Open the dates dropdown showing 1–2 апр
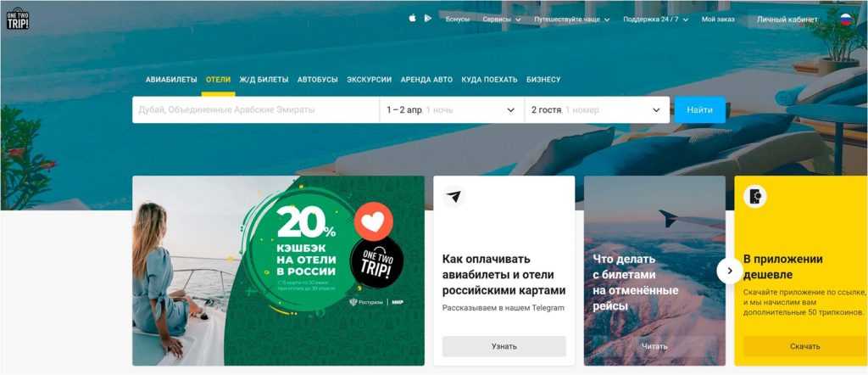 [452, 110]
